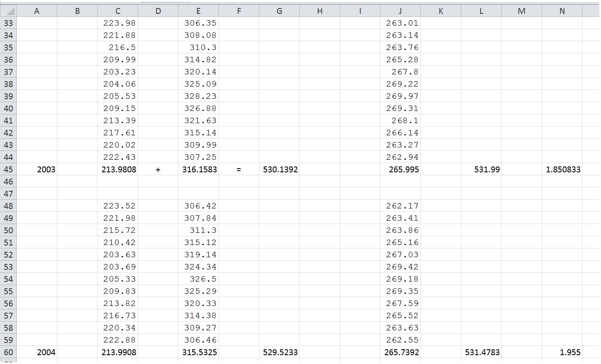Click cell with value 265.28
Viewport: 601px width, 364px height.
400,60
